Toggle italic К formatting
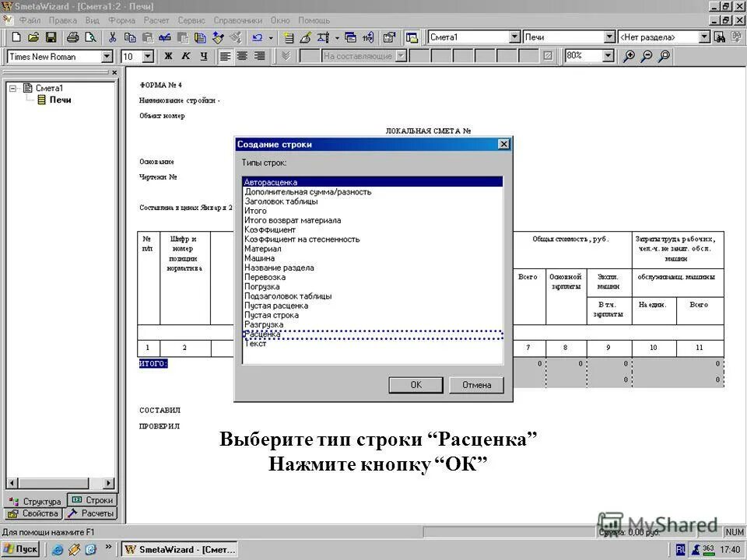This screenshot has width=747, height=560. click(x=186, y=56)
